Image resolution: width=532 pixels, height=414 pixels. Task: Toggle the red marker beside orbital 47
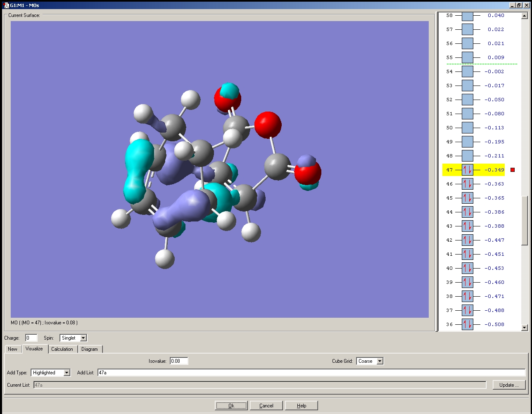pos(513,170)
